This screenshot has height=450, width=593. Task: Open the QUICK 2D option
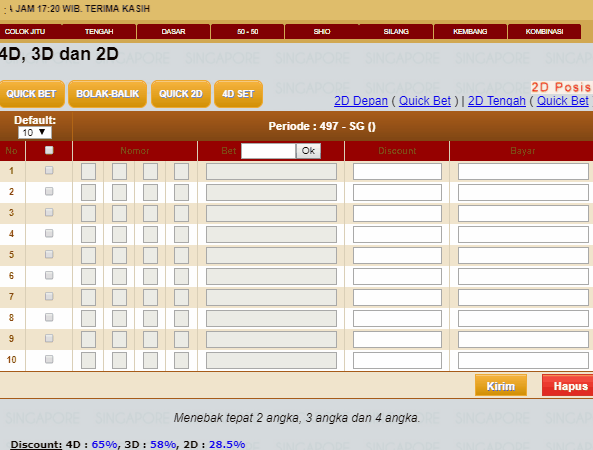(181, 94)
